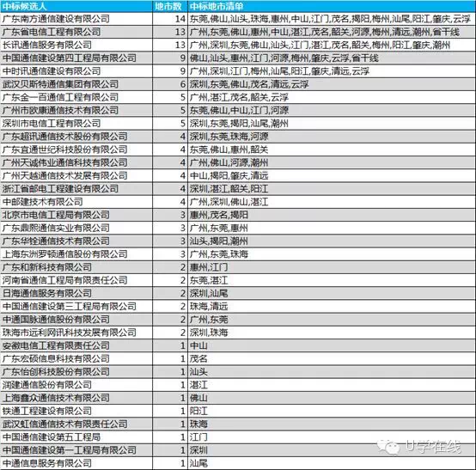This screenshot has height=470, width=476.
Task: Select the cell 中国通信建设第三工程局有限公司
Action: pos(76,306)
